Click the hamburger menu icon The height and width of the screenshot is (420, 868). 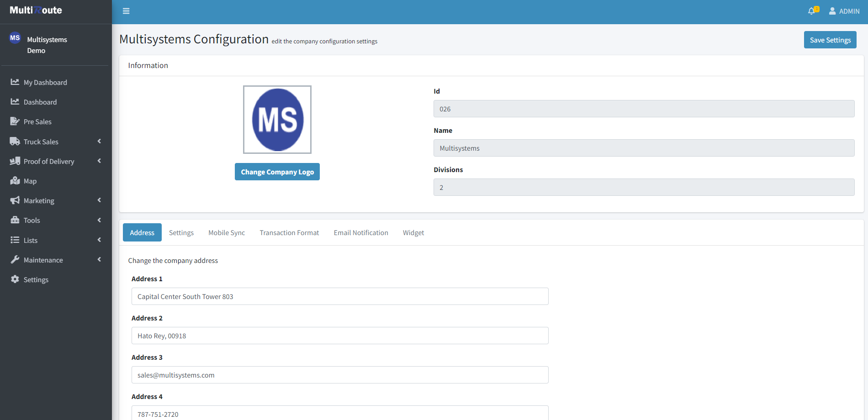click(x=126, y=10)
